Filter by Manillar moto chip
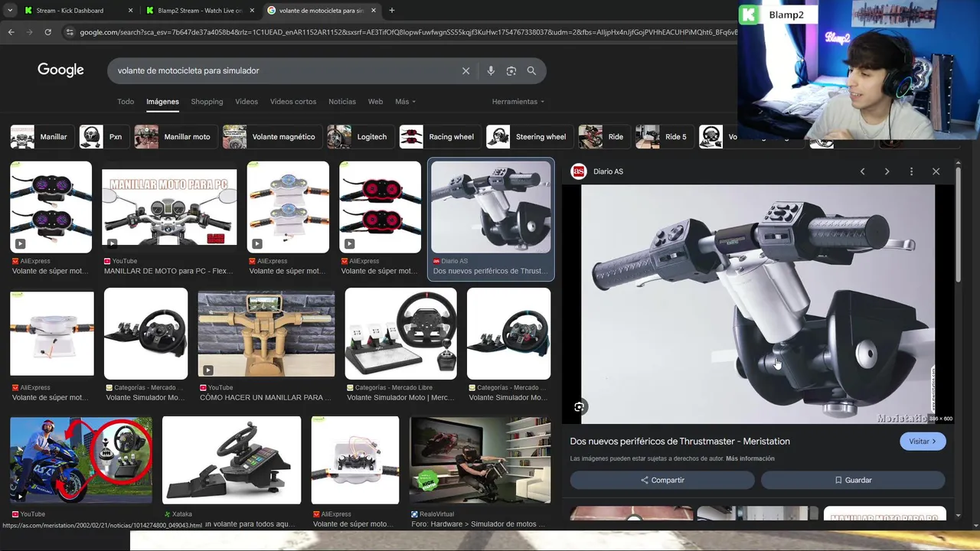The image size is (980, 551). pos(176,137)
